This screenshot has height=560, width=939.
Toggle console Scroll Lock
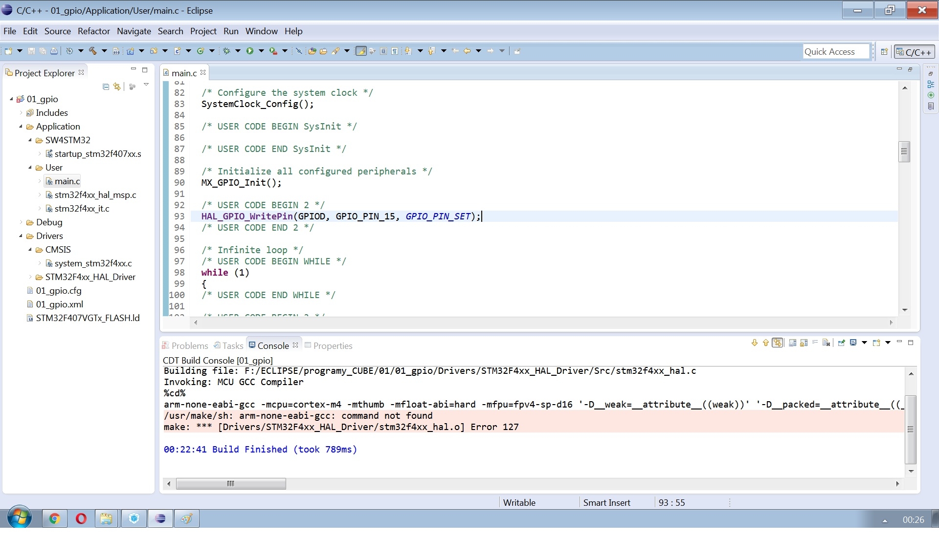coord(804,343)
